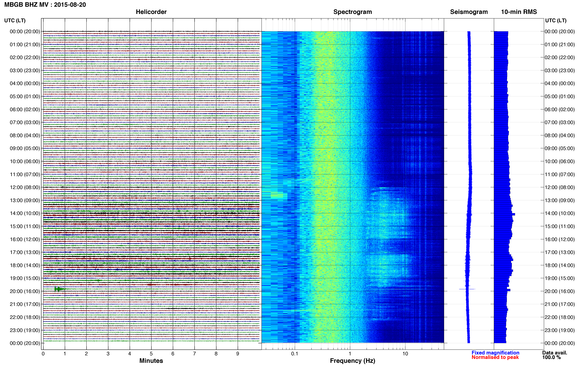Click the Data avail. label
588x368 pixels.
555,353
